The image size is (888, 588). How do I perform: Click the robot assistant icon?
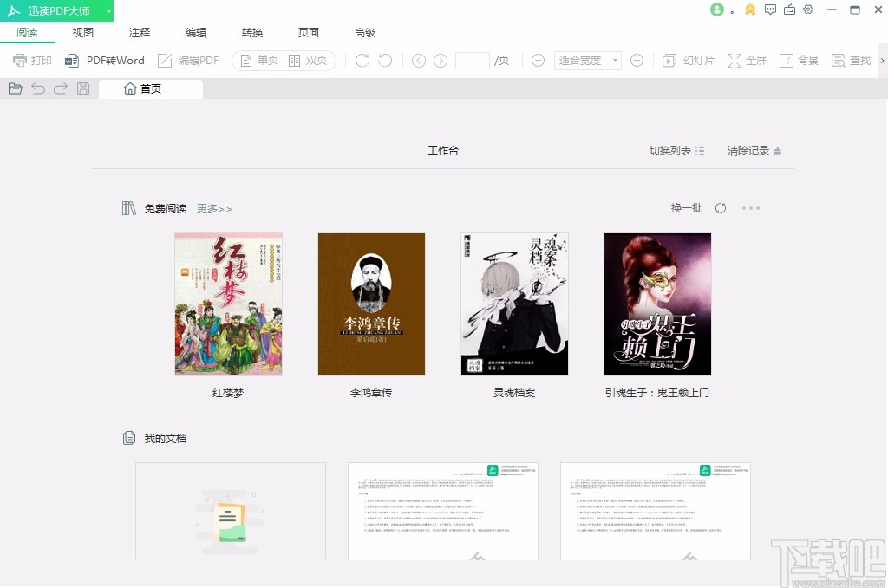789,10
